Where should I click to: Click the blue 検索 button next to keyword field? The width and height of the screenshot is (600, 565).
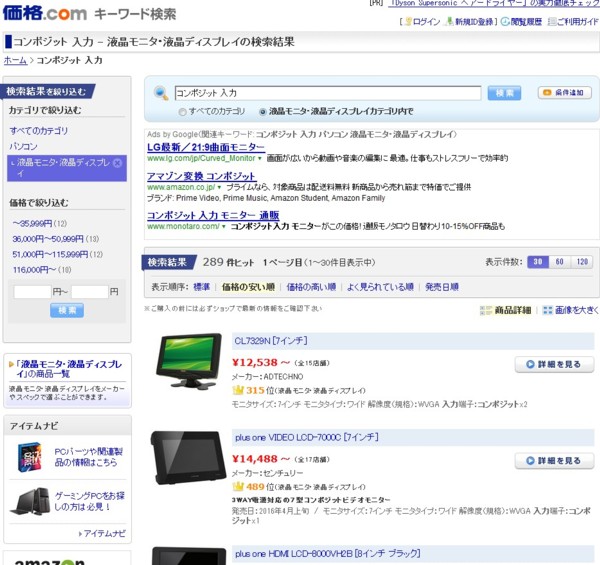pyautogui.click(x=504, y=93)
